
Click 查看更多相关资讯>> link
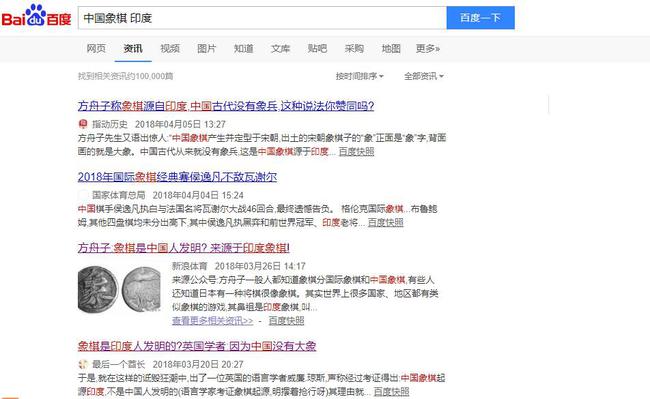pyautogui.click(x=213, y=321)
